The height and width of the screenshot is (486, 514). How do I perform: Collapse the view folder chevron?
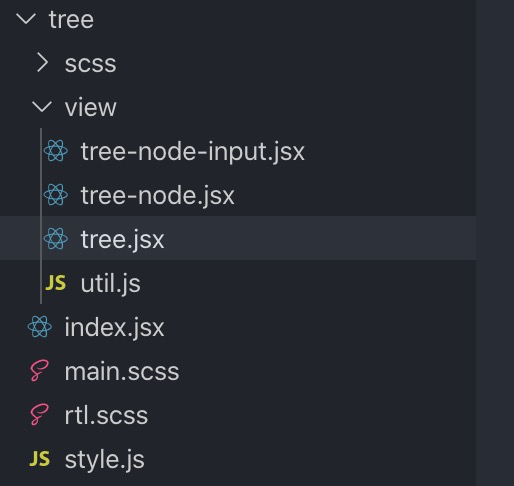(x=42, y=107)
